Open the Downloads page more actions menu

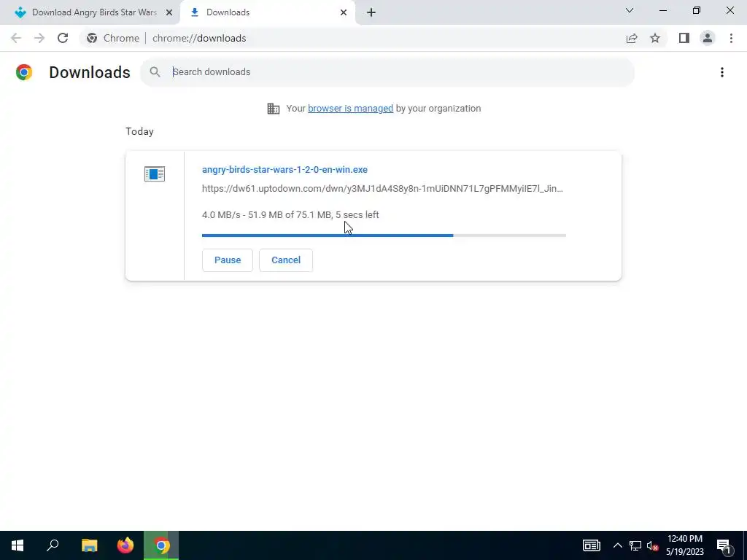pos(721,72)
